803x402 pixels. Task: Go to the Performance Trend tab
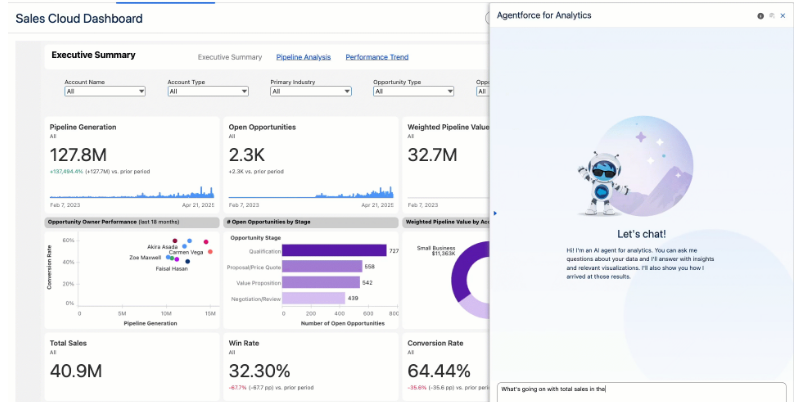click(x=376, y=57)
